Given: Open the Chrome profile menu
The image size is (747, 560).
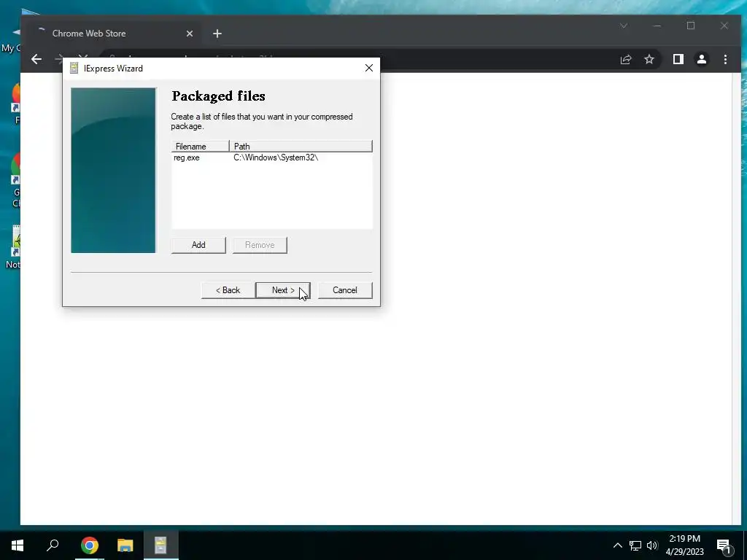Looking at the screenshot, I should click(701, 59).
